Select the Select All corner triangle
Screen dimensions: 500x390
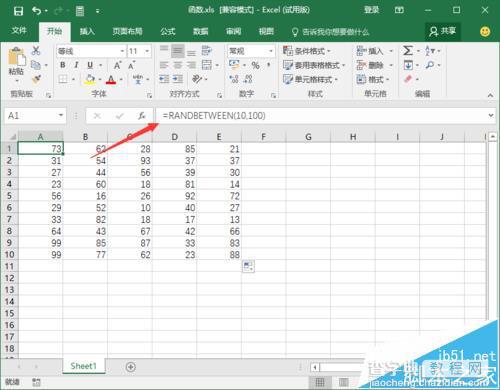coord(12,137)
